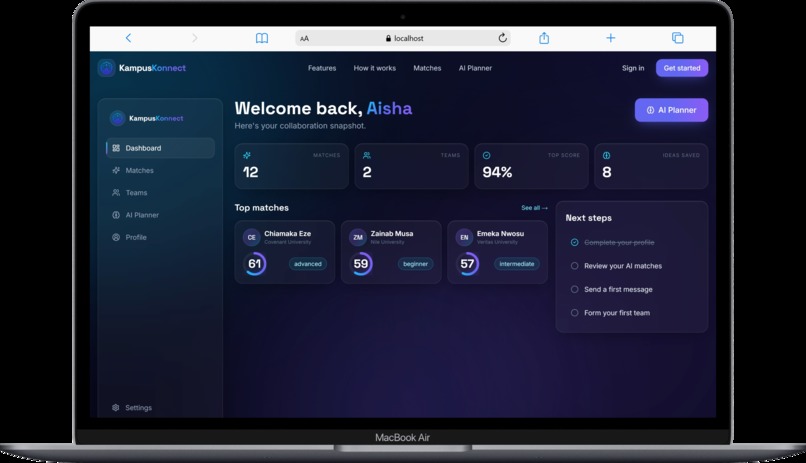Check Form your first team step
Screen dimensions: 806x463
pyautogui.click(x=574, y=312)
